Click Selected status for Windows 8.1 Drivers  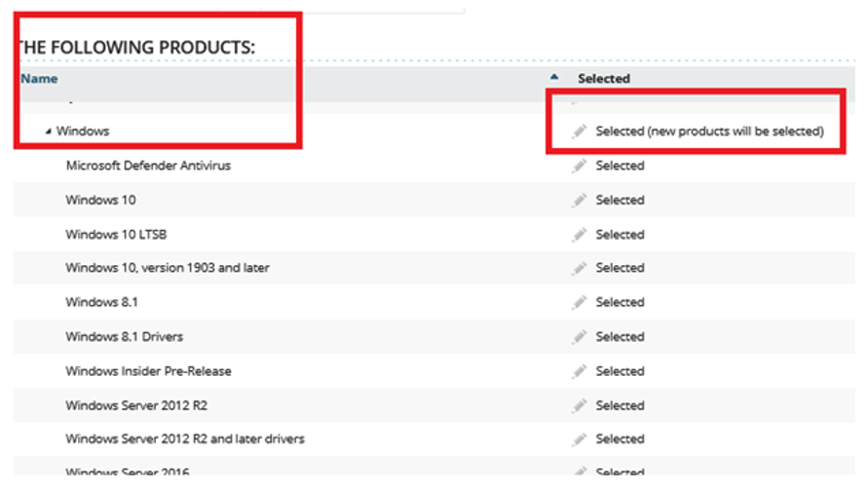pos(620,336)
